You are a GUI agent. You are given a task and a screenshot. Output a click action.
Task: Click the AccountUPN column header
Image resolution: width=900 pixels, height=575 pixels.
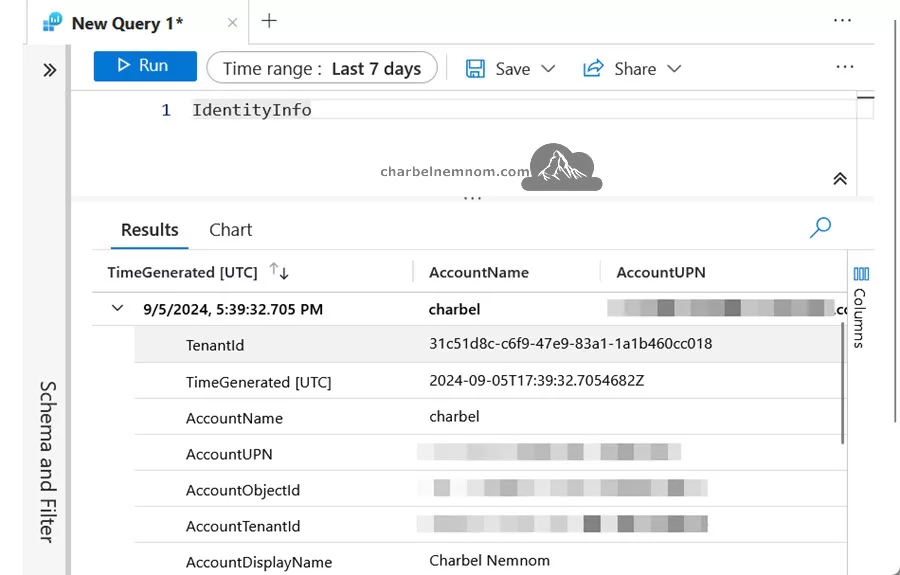coord(661,273)
